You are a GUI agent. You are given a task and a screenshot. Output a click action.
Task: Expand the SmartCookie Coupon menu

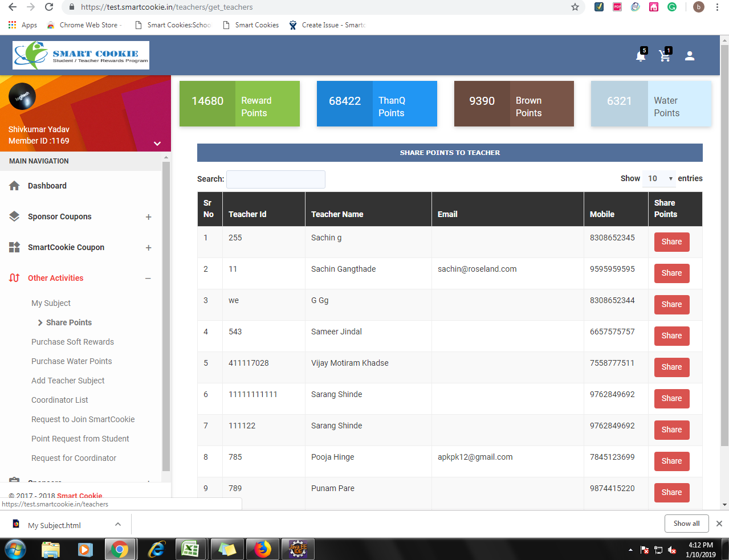[x=148, y=248]
